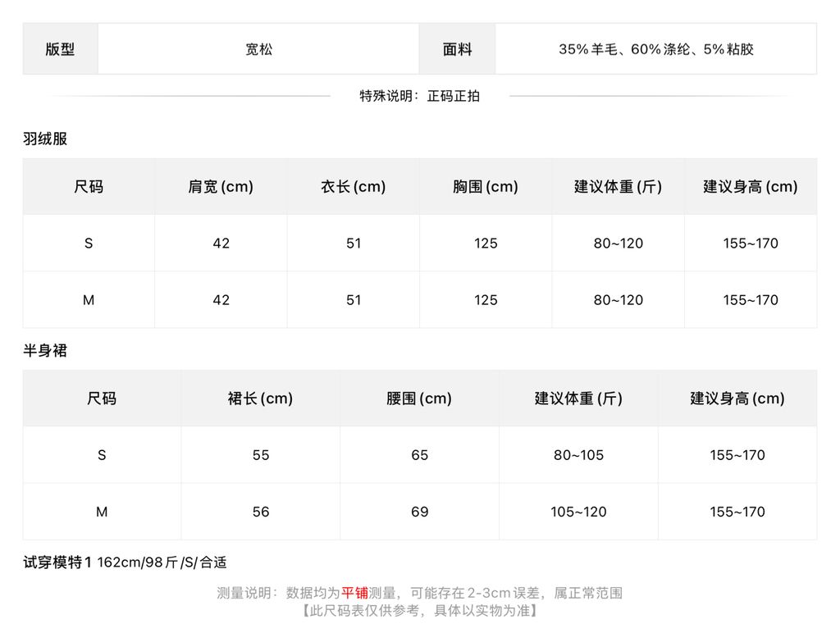This screenshot has height=642, width=840.
Task: Click the 试穿模特1 fitting info line
Action: 125,562
